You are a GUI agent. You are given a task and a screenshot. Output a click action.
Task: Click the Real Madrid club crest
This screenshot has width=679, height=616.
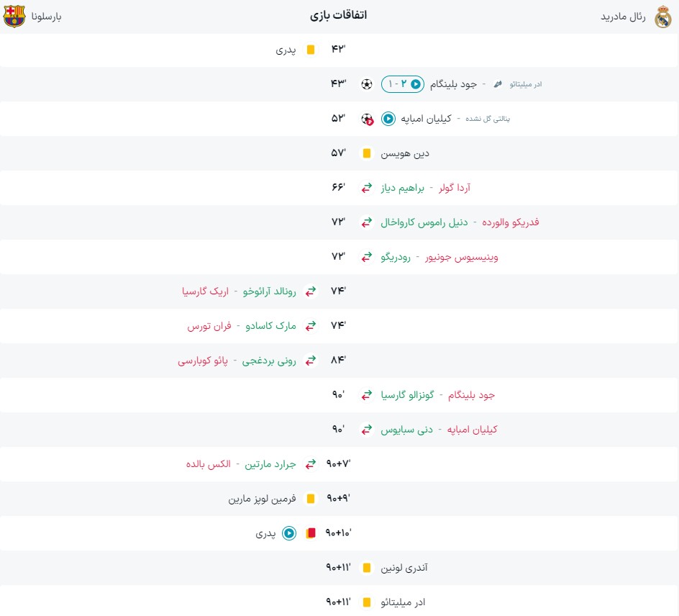(x=662, y=16)
